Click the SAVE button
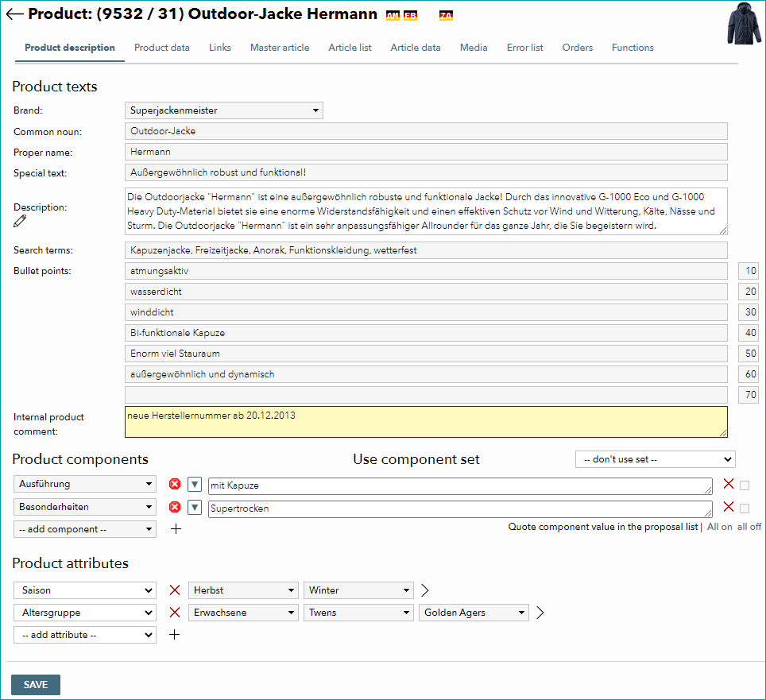 coord(36,684)
